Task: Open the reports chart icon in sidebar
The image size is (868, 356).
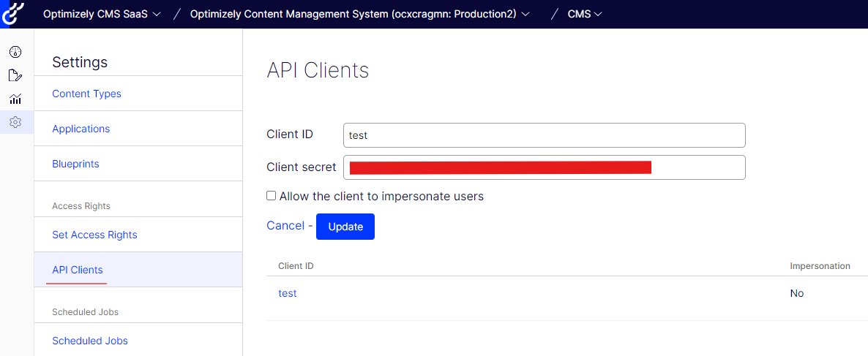Action: coord(15,99)
